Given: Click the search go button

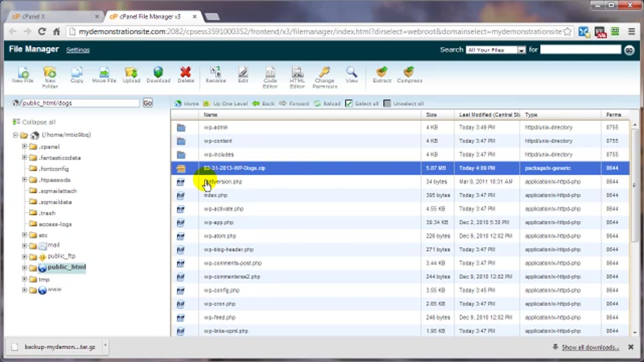Looking at the screenshot, I should pos(629,50).
